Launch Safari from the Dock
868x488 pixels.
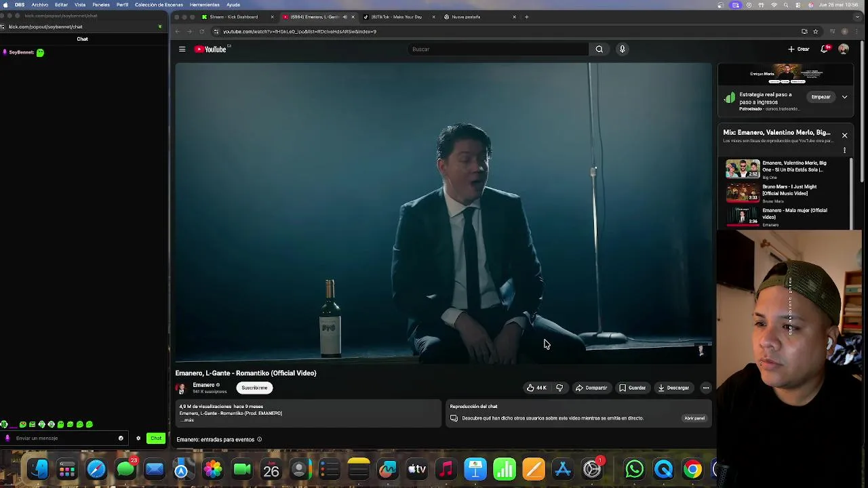[96, 469]
